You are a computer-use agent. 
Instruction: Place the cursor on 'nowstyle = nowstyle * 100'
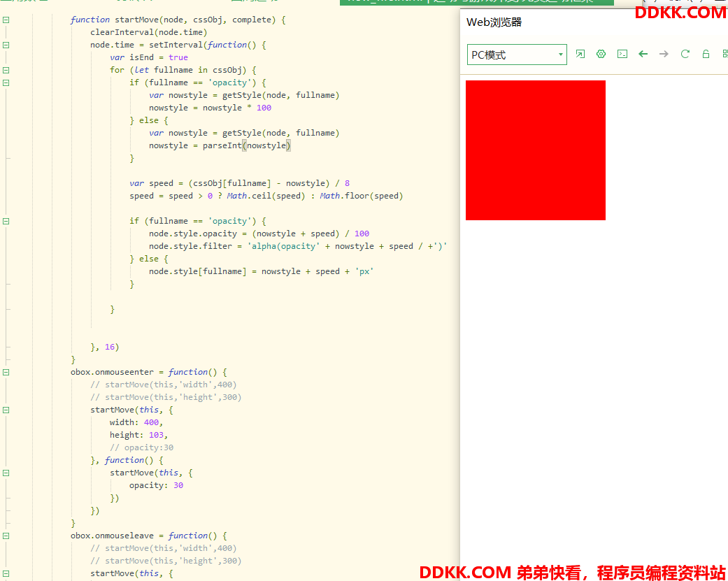point(210,108)
